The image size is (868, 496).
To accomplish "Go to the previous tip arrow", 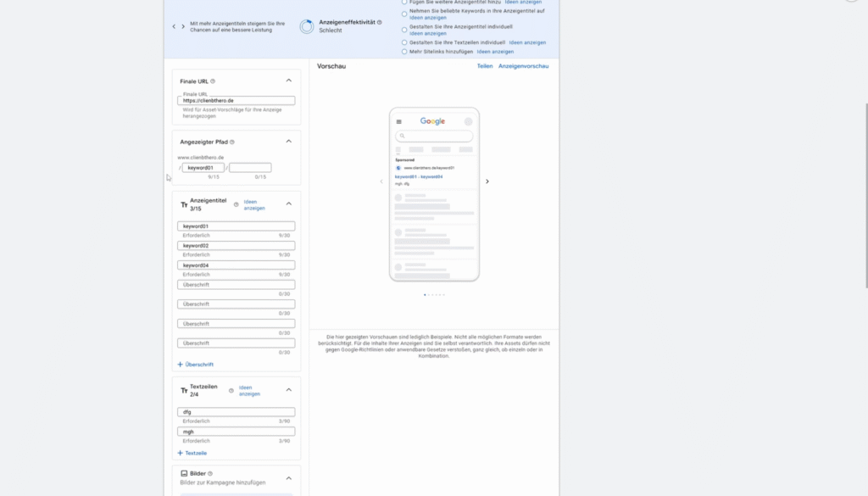I will click(174, 26).
